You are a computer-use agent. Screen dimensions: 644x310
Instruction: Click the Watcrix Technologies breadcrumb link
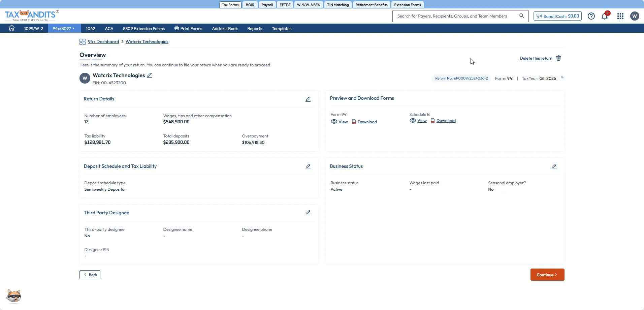147,42
